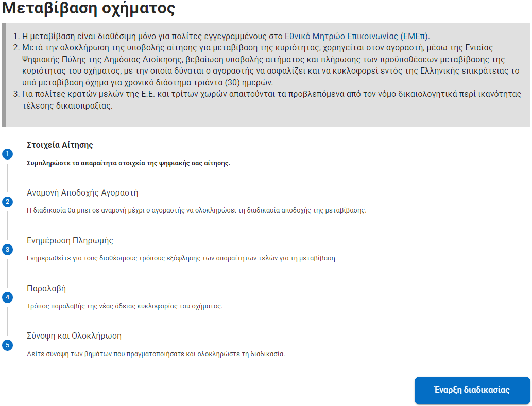
Task: Click the step 4 number circle
Action: pyautogui.click(x=7, y=297)
